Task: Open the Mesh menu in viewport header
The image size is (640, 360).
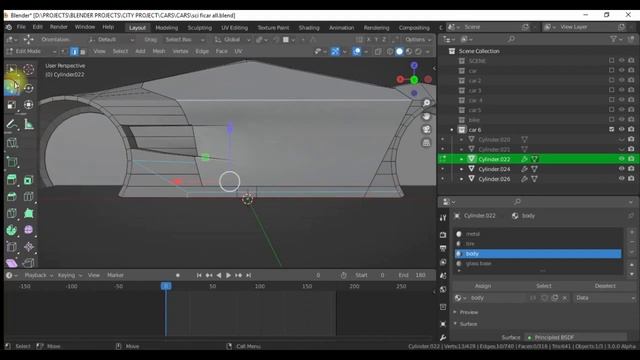Action: [x=159, y=51]
